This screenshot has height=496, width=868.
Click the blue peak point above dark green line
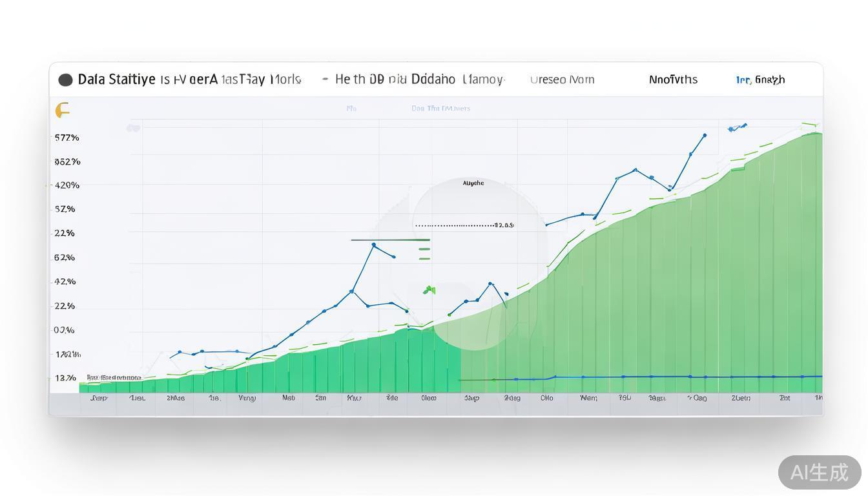pos(374,245)
